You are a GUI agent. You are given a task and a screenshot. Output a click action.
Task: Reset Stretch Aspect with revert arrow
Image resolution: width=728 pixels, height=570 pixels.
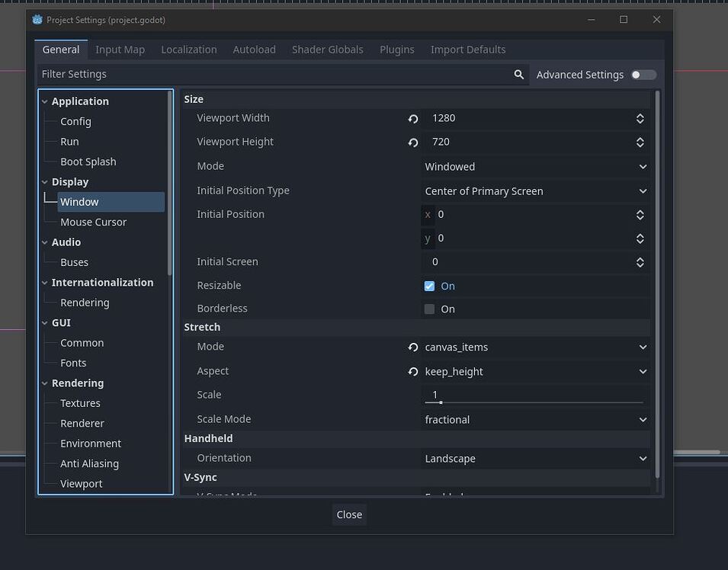413,372
